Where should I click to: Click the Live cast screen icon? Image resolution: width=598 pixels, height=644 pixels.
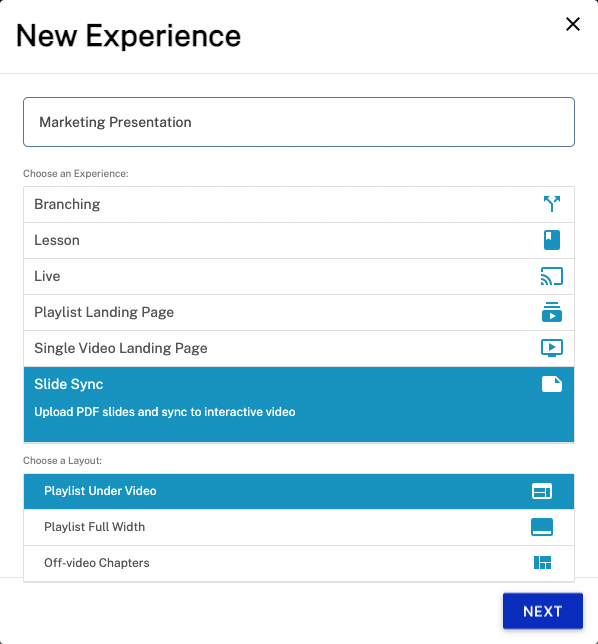coord(552,276)
